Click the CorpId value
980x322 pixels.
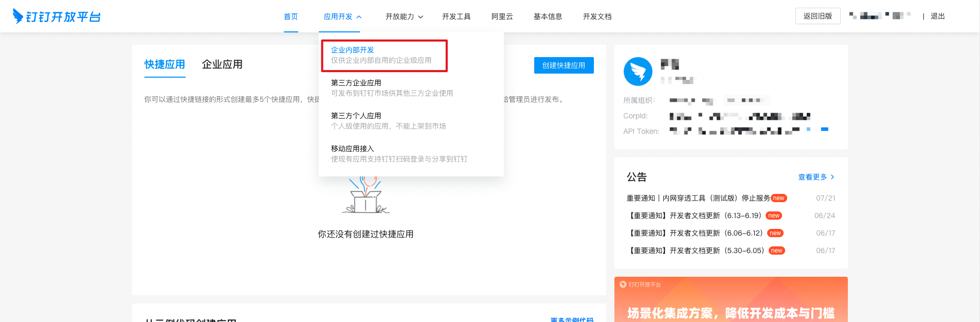pos(740,116)
